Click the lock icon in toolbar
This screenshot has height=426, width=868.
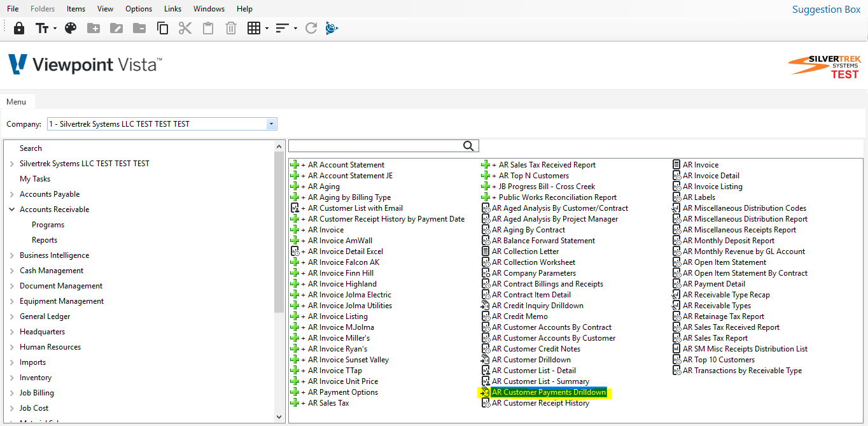[19, 28]
